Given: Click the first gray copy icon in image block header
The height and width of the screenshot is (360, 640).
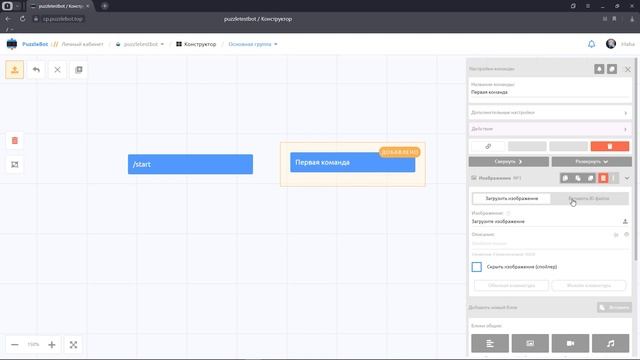Looking at the screenshot, I should pos(565,178).
